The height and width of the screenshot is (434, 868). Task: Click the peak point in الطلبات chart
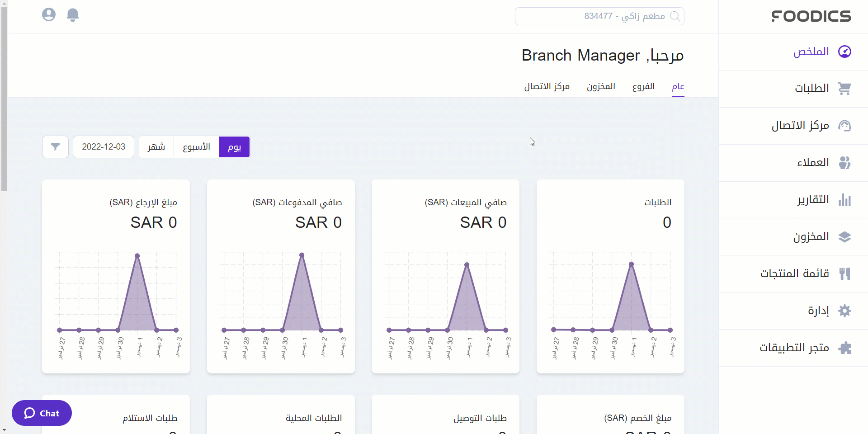[x=632, y=264]
